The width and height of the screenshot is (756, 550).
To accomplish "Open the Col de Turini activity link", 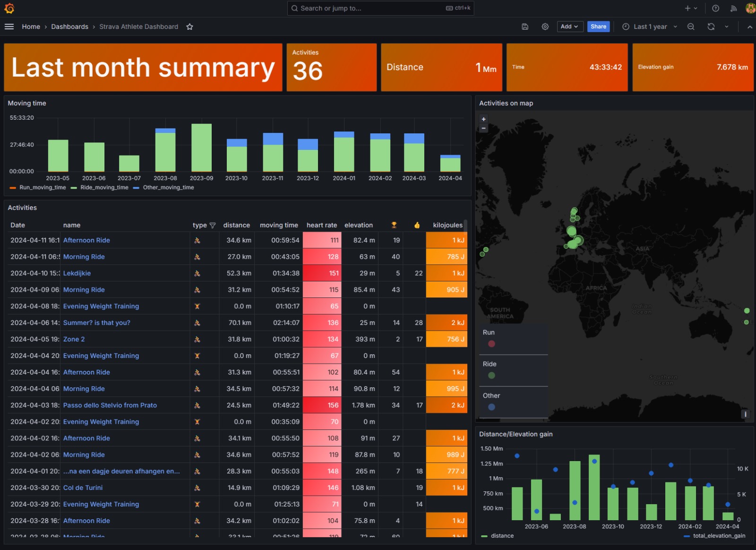I will tap(83, 488).
